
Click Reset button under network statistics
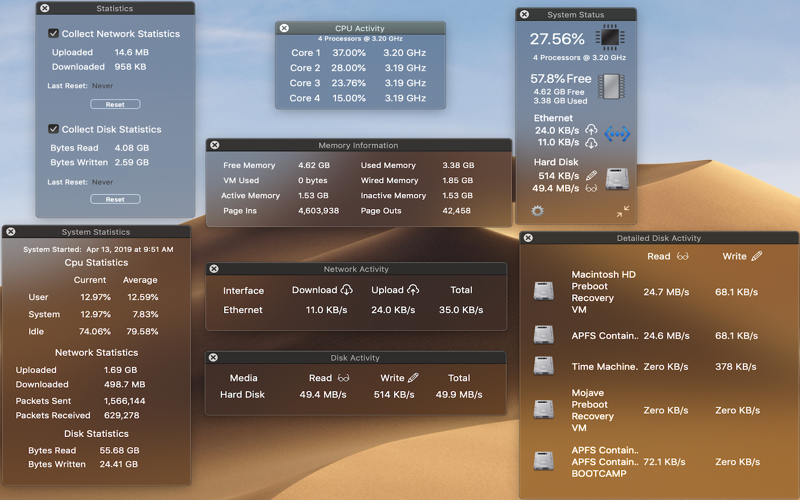(x=115, y=104)
